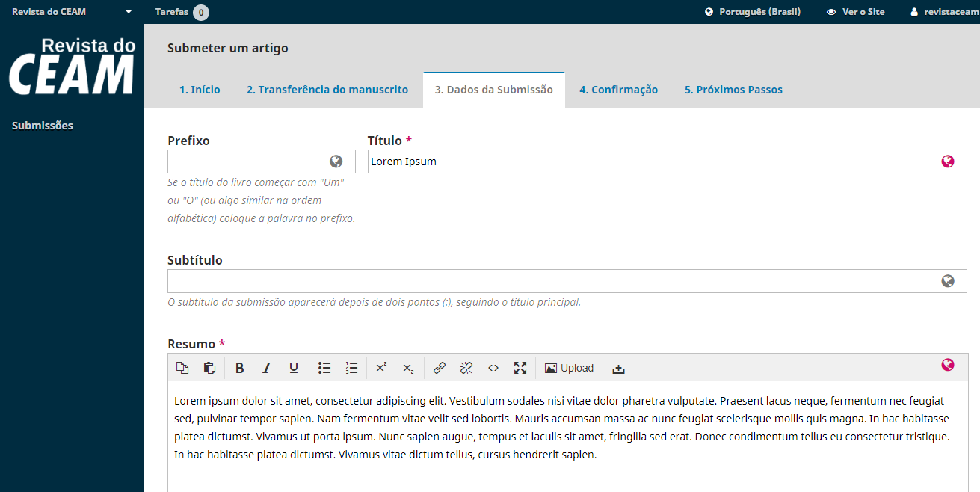Click the Copy icon in Resumo toolbar
This screenshot has height=492, width=980.
pos(182,368)
